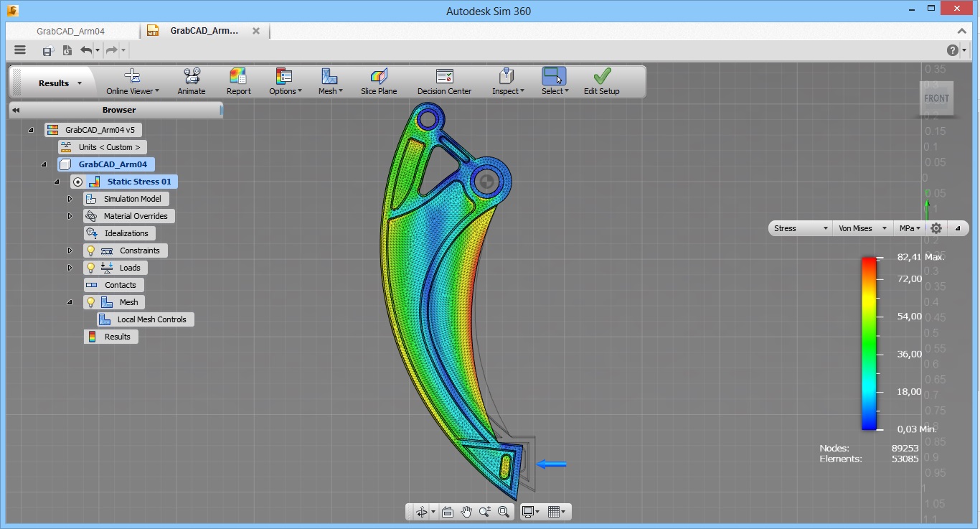
Task: Click the 0,03 Min. legend value
Action: pyautogui.click(x=917, y=429)
